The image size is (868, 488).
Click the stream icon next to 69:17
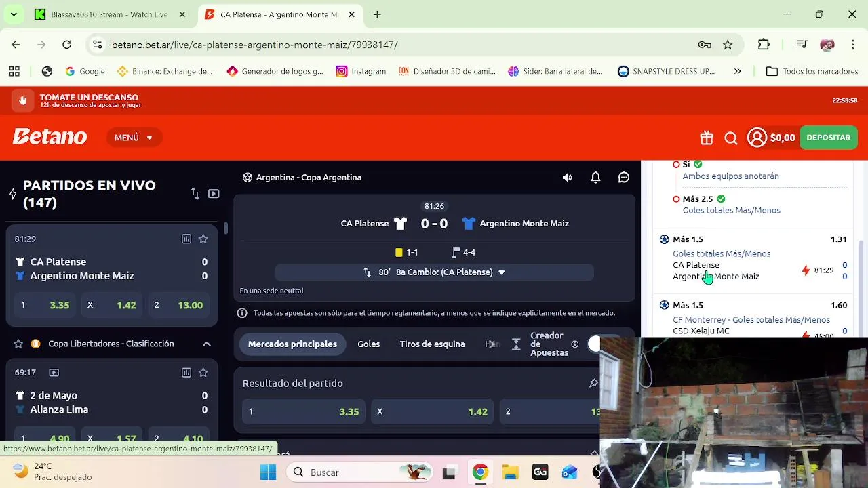coord(54,372)
